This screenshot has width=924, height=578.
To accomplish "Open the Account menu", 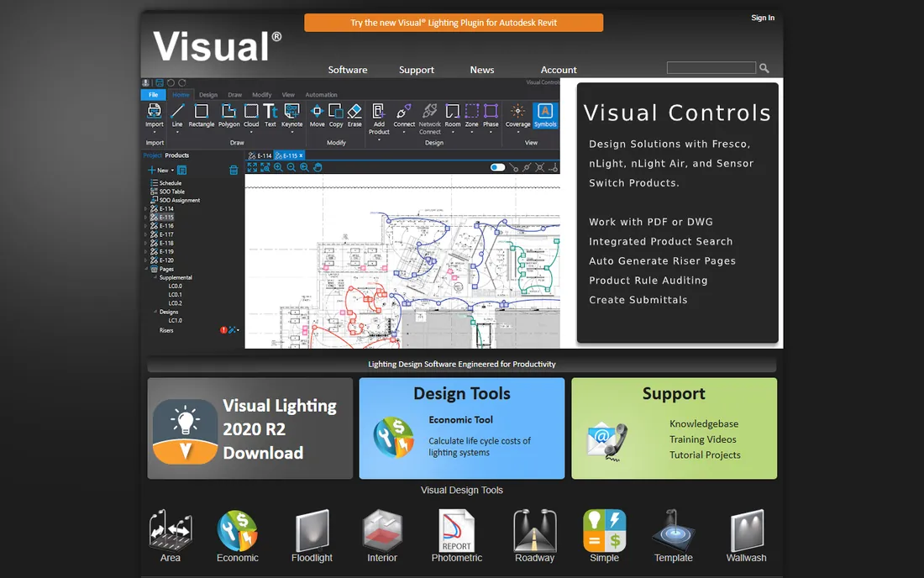I will pos(559,70).
